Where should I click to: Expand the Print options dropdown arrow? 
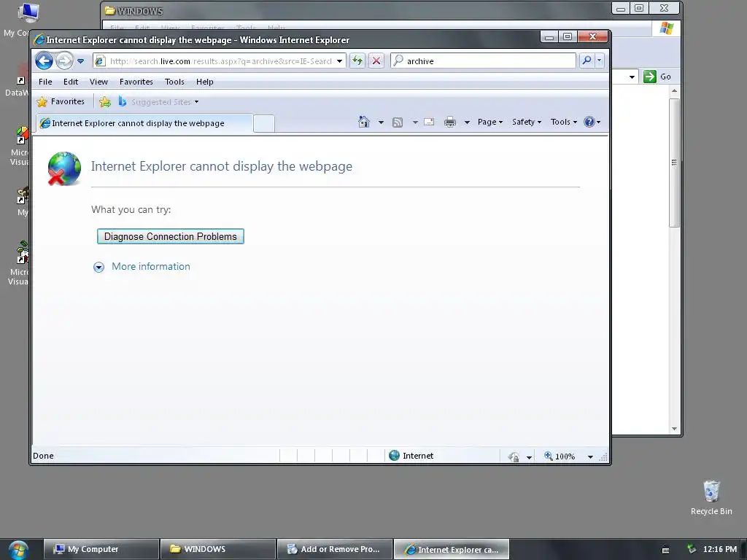click(467, 122)
